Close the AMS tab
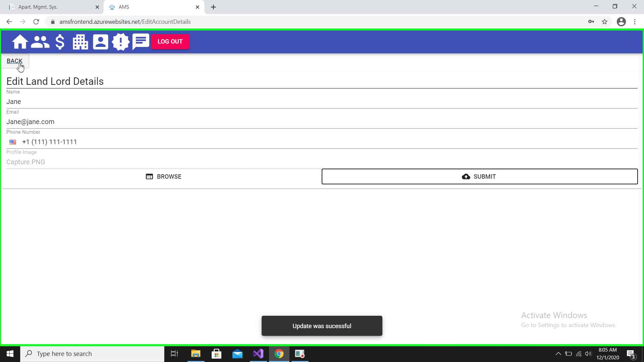Screen dimensions: 644x362 pyautogui.click(x=198, y=7)
